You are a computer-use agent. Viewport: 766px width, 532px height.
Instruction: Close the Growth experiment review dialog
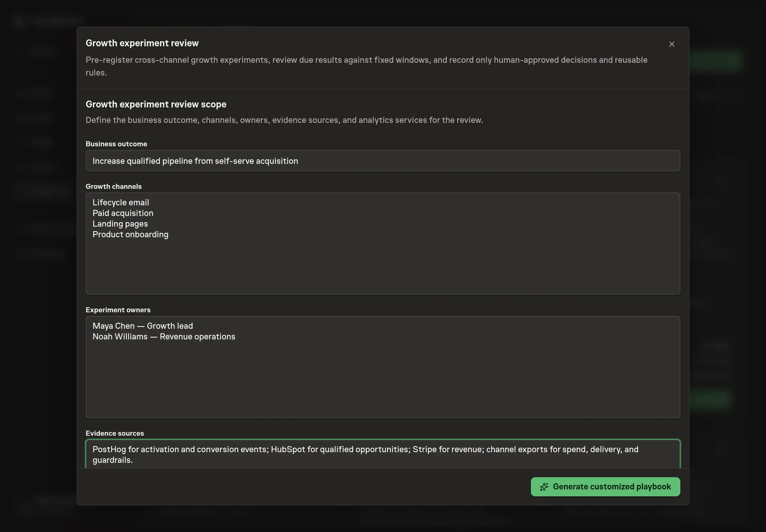tap(672, 44)
